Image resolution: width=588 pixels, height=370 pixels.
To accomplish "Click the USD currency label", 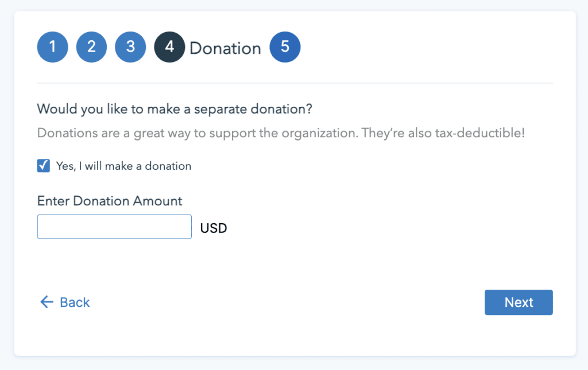I will pyautogui.click(x=214, y=228).
